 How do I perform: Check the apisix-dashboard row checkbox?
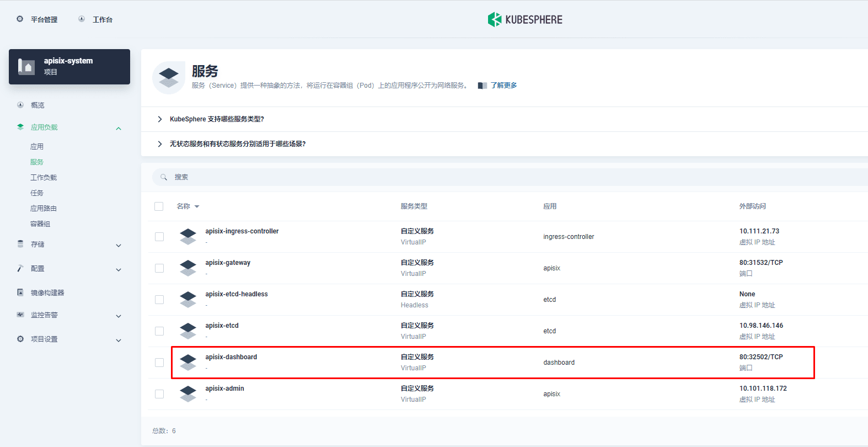(x=159, y=363)
